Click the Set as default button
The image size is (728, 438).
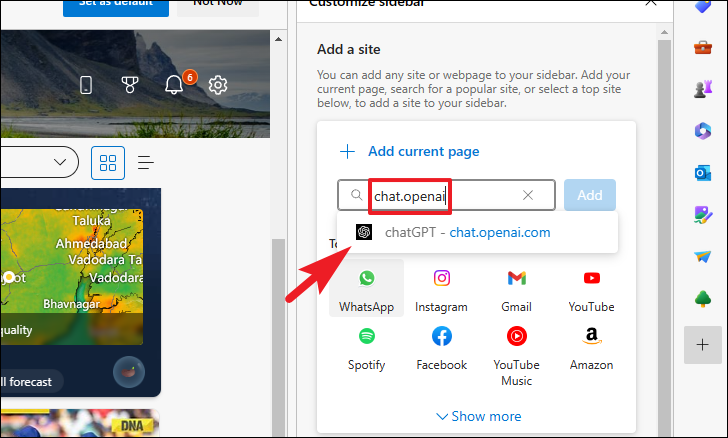click(x=116, y=6)
